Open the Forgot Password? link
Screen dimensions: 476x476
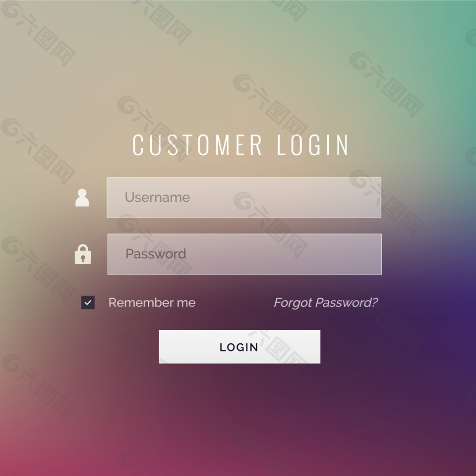326,302
